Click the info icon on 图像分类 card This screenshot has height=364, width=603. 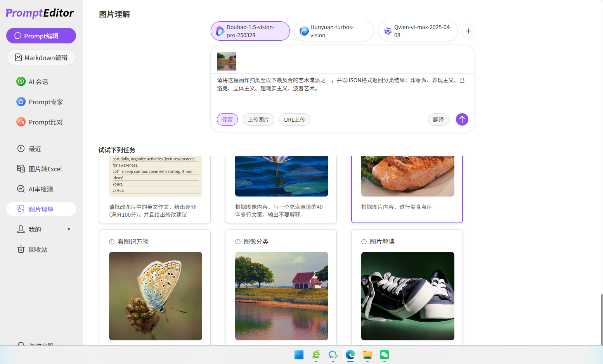point(237,241)
